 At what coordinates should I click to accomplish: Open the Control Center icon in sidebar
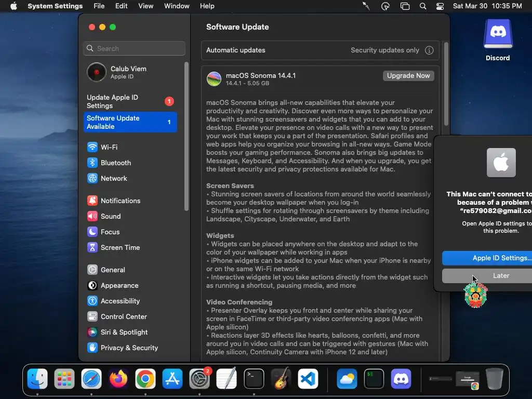(x=92, y=316)
